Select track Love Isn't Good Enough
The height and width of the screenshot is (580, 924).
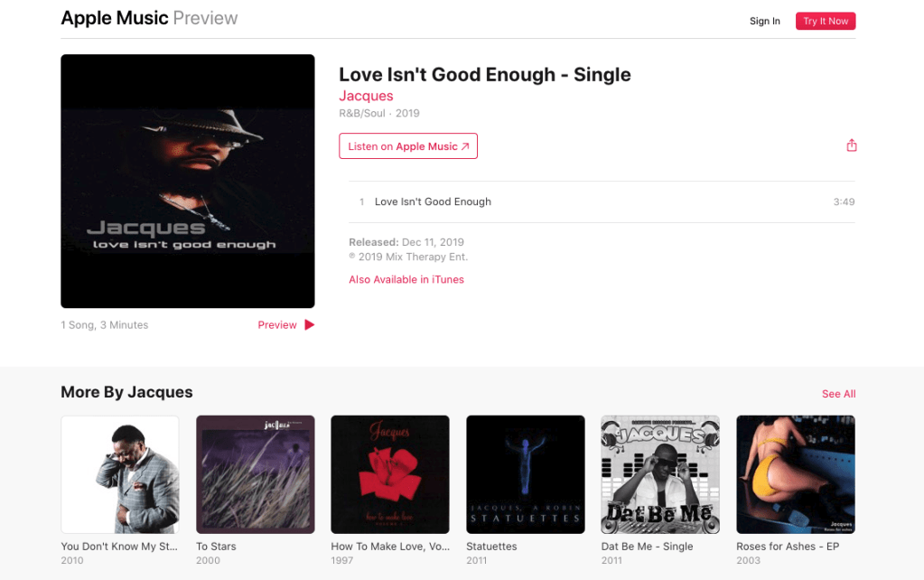click(x=602, y=201)
